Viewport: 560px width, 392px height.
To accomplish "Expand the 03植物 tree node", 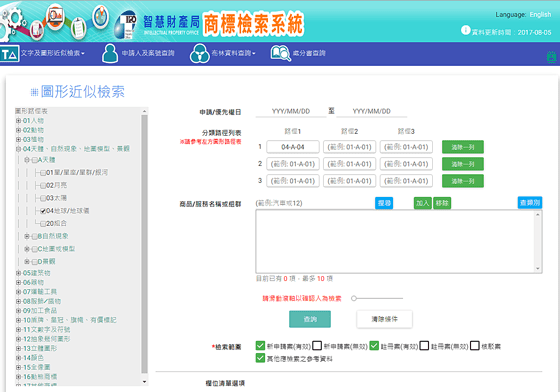I will pos(18,139).
